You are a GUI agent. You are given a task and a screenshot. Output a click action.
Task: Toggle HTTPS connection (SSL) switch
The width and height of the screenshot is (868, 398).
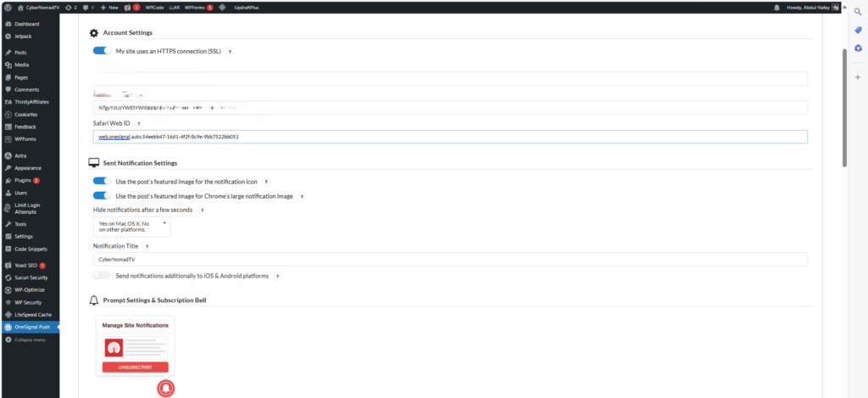coord(102,51)
